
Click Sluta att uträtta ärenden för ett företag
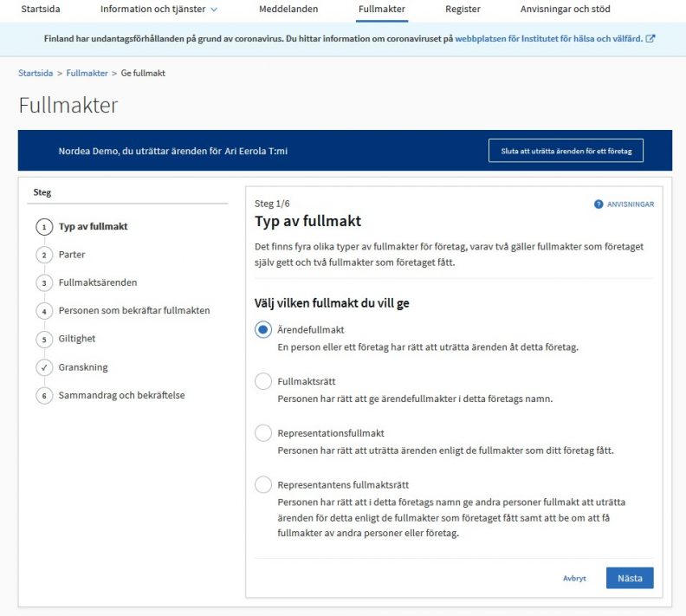[566, 151]
